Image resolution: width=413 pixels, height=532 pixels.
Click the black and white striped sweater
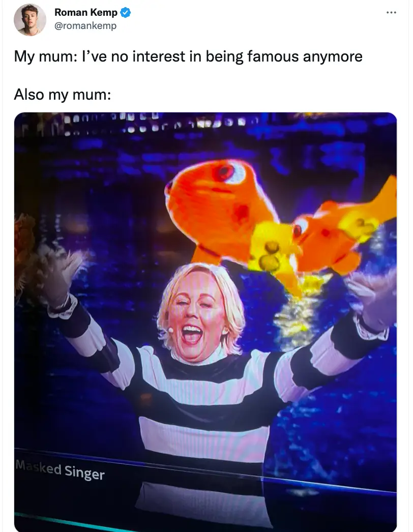click(203, 407)
